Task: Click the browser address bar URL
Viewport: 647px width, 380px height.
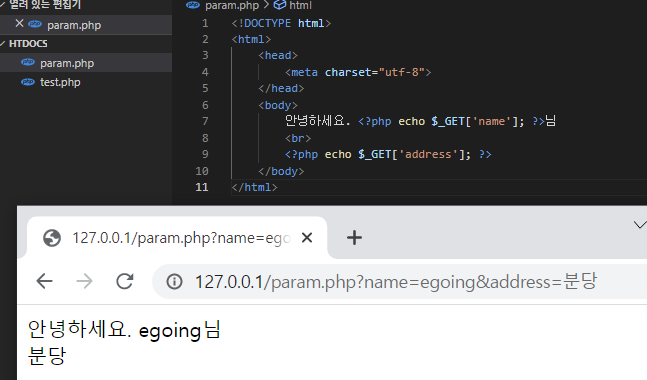Action: pyautogui.click(x=396, y=282)
